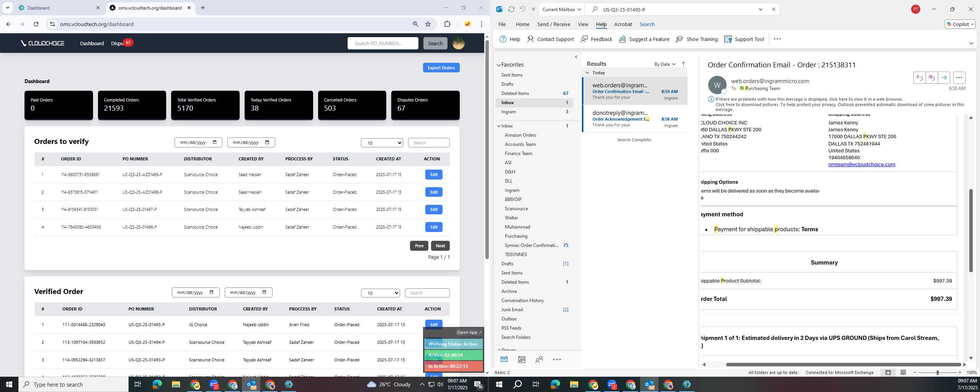The height and width of the screenshot is (392, 980).
Task: Clear the Outlook search box with X
Action: click(x=773, y=9)
